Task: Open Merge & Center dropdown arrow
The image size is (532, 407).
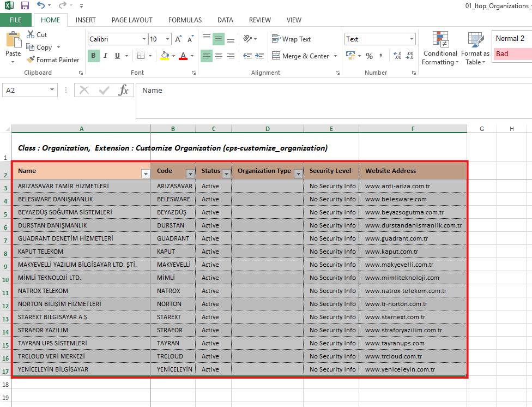Action: click(x=336, y=56)
